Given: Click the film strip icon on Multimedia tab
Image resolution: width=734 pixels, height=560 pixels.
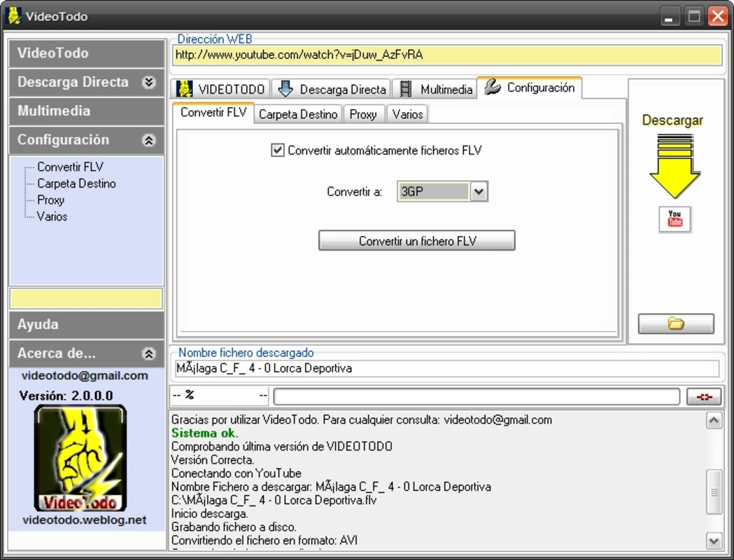Looking at the screenshot, I should (x=405, y=89).
